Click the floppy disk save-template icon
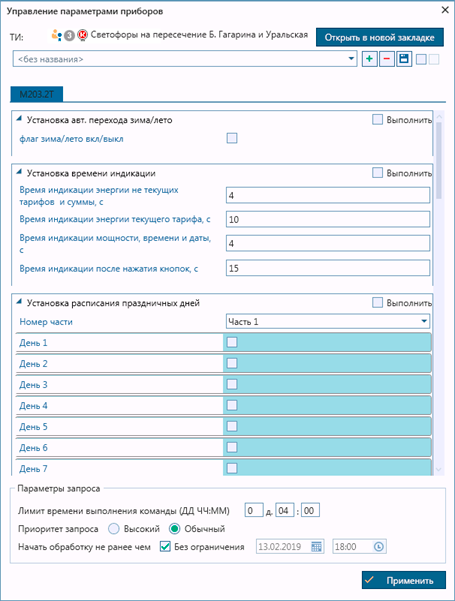The image size is (455, 601). point(404,59)
